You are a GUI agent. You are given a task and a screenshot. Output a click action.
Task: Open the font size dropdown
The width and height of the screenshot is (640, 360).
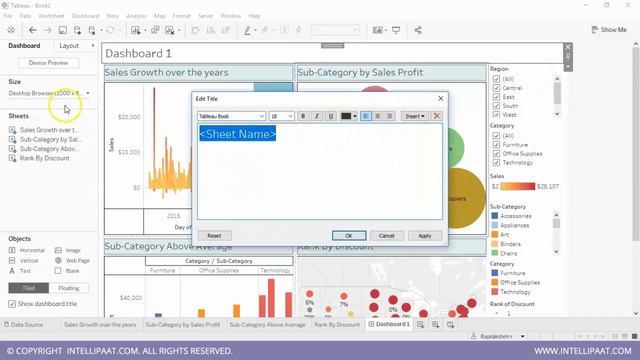tap(281, 116)
